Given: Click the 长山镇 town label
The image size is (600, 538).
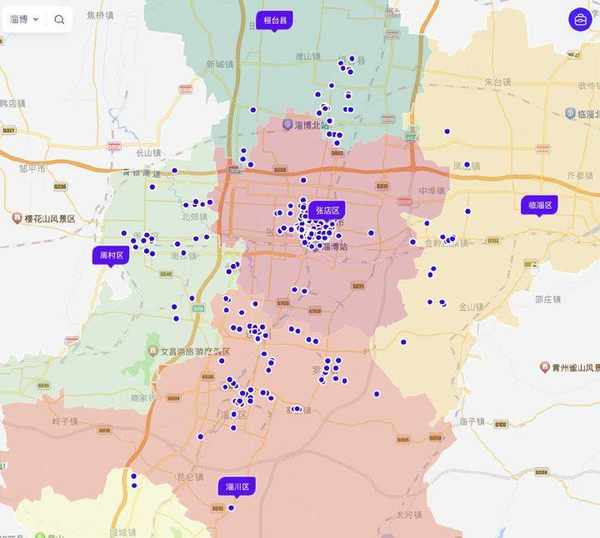Looking at the screenshot, I should [x=147, y=152].
